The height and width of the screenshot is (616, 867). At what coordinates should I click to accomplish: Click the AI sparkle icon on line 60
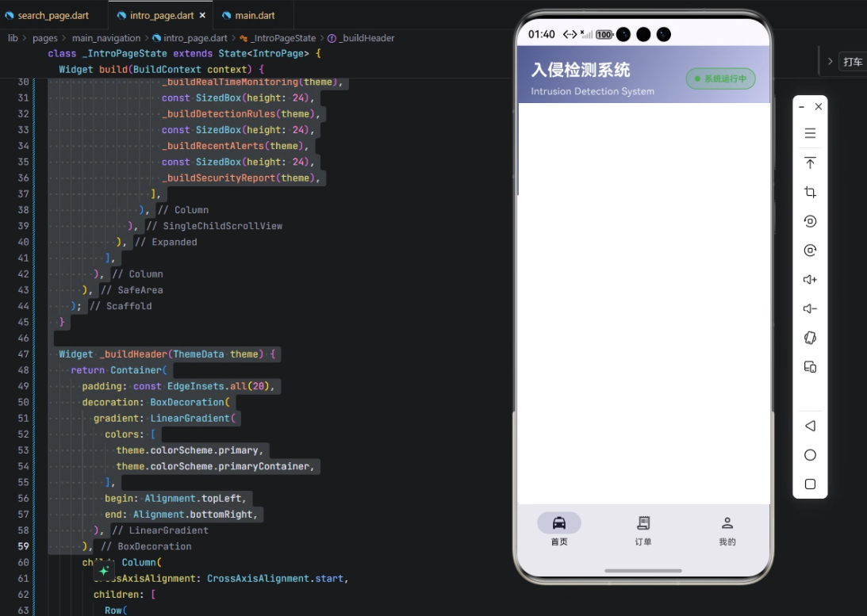[103, 572]
